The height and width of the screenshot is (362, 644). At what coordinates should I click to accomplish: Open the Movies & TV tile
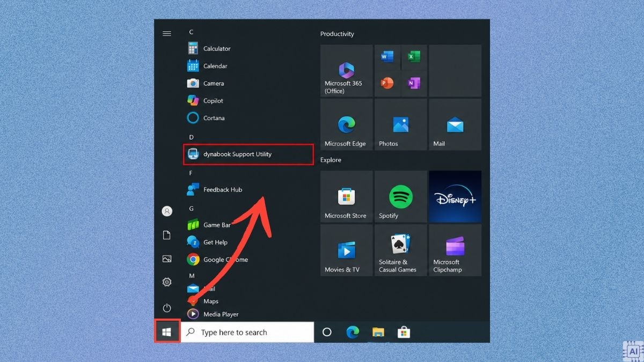[347, 250]
